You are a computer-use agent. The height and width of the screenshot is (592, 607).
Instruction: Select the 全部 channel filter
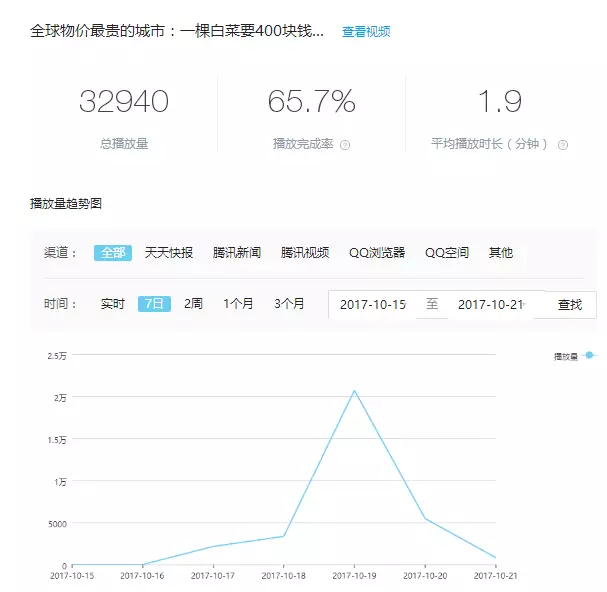[x=113, y=253]
